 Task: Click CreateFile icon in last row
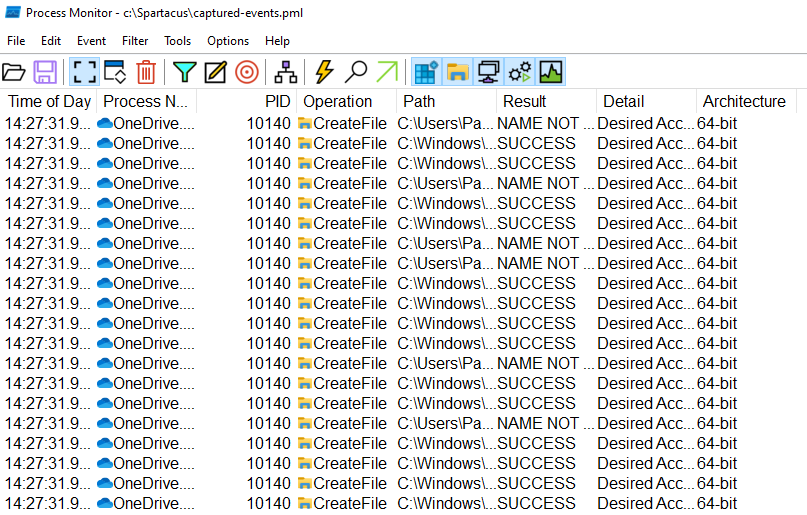pos(305,503)
